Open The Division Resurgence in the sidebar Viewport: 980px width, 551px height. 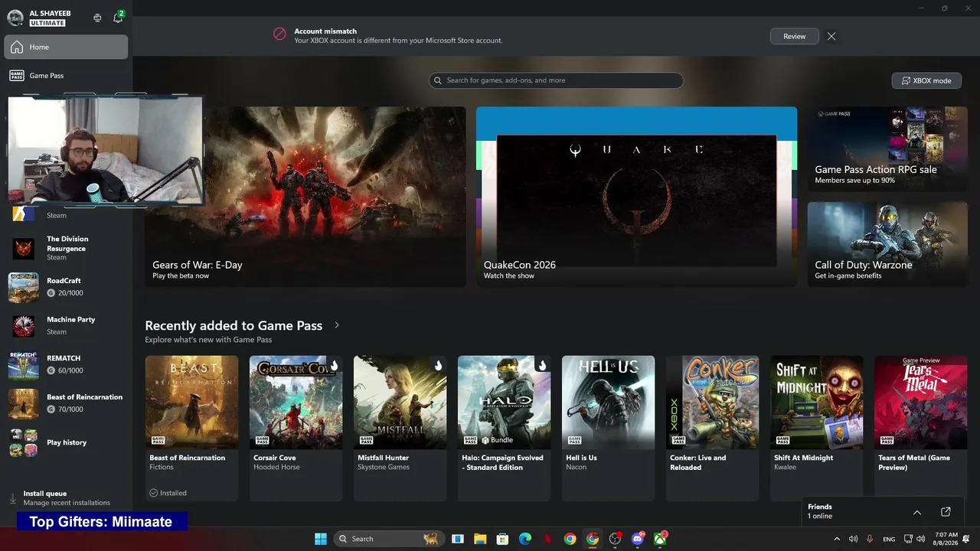click(66, 248)
